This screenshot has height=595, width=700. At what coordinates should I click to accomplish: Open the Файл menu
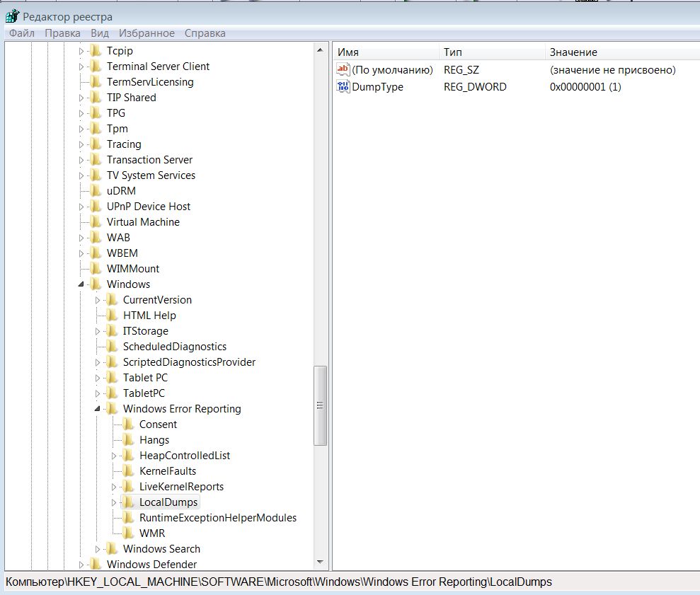[x=22, y=33]
